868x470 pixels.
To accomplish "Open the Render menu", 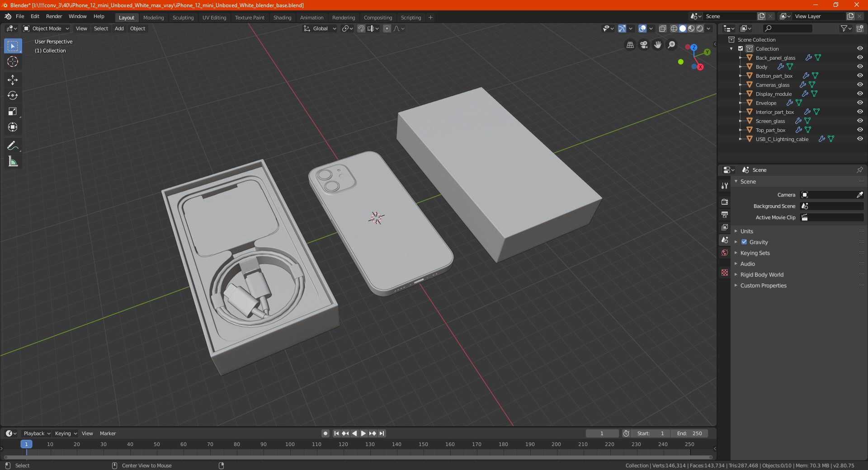I will pos(54,16).
